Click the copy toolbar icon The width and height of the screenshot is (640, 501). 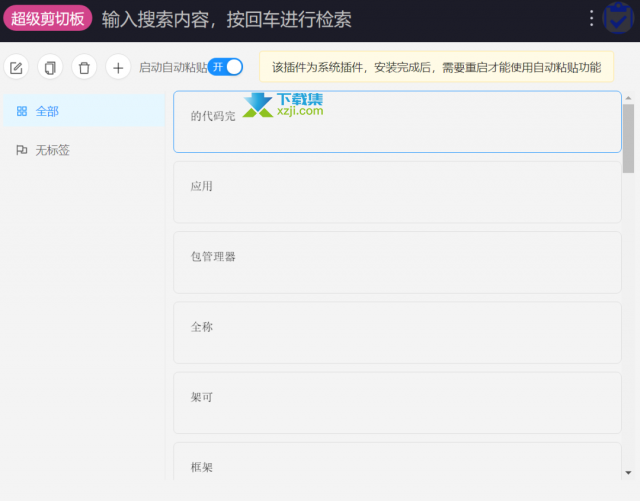pos(50,67)
